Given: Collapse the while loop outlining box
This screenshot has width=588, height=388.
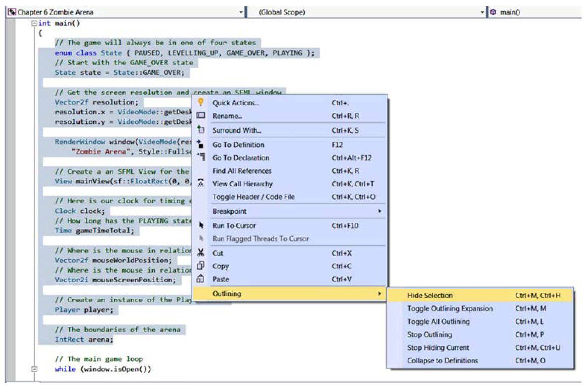Looking at the screenshot, I should click(34, 369).
